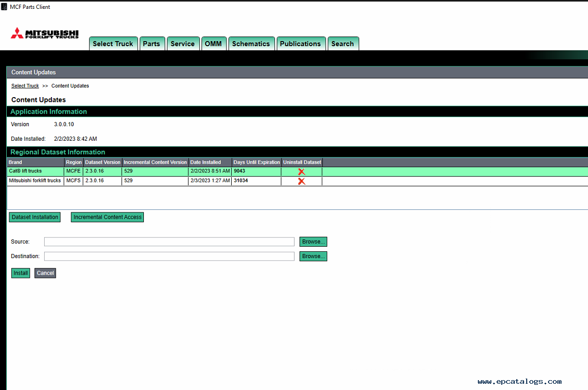The width and height of the screenshot is (588, 390).
Task: Click the MCF Parts Client window icon
Action: 4,7
